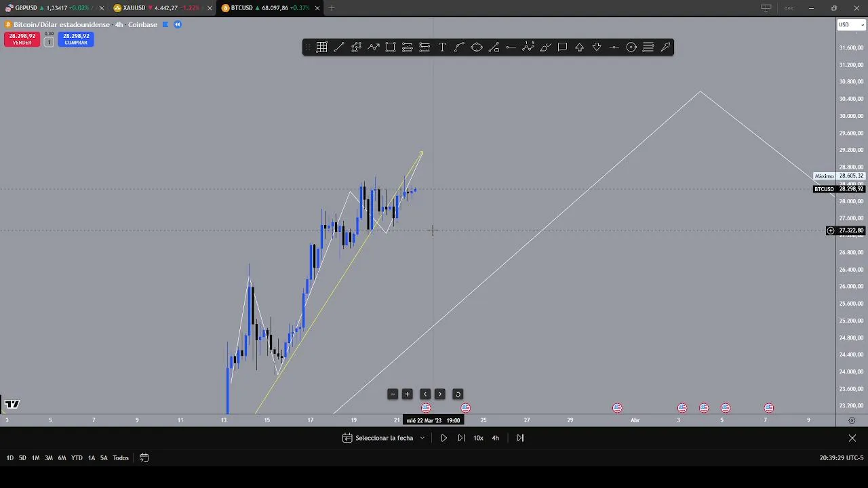Change the 4h replay interval
The image size is (868, 488).
pyautogui.click(x=495, y=438)
